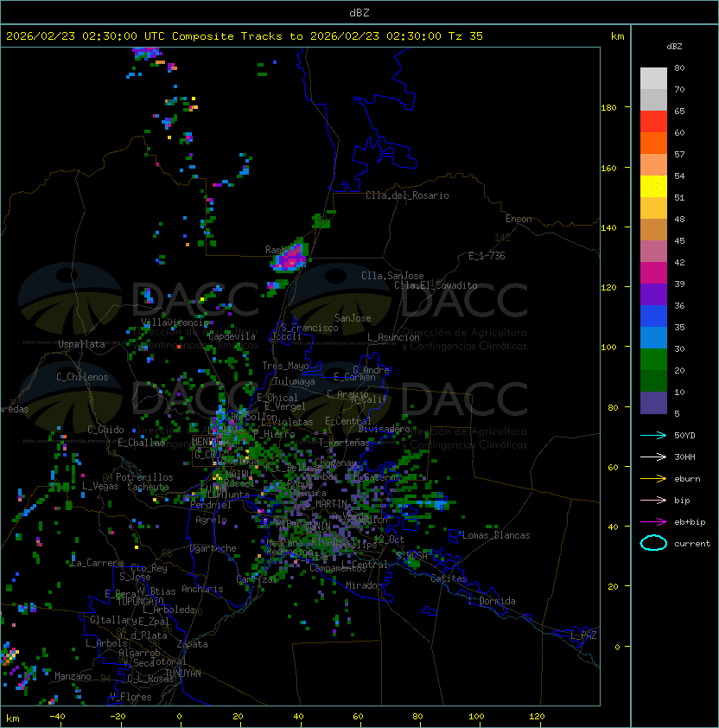Click the 'Villavicencio' map label
This screenshot has width=719, height=728.
175,322
